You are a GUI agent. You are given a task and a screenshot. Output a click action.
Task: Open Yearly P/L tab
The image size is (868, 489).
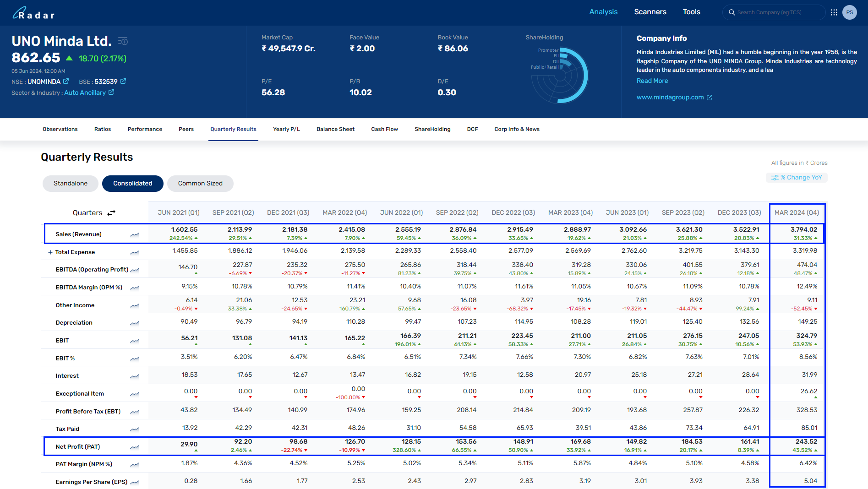coord(286,129)
